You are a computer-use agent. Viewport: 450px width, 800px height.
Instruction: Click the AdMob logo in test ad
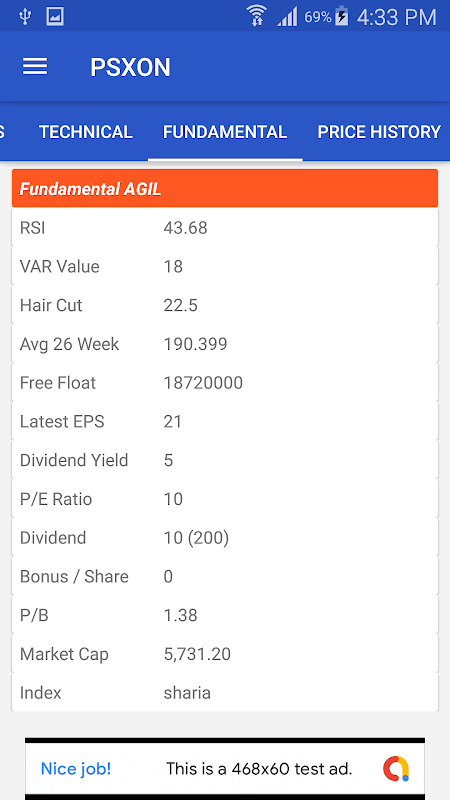tap(396, 768)
